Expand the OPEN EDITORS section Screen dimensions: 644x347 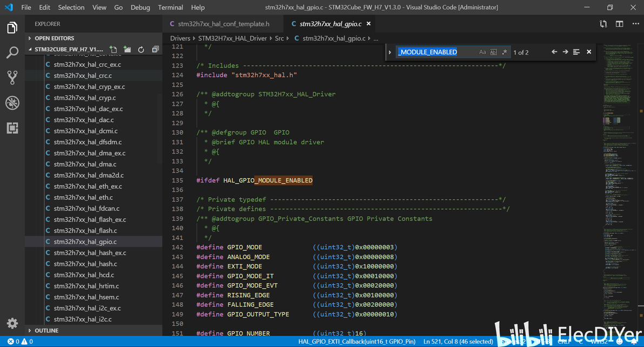(54, 38)
